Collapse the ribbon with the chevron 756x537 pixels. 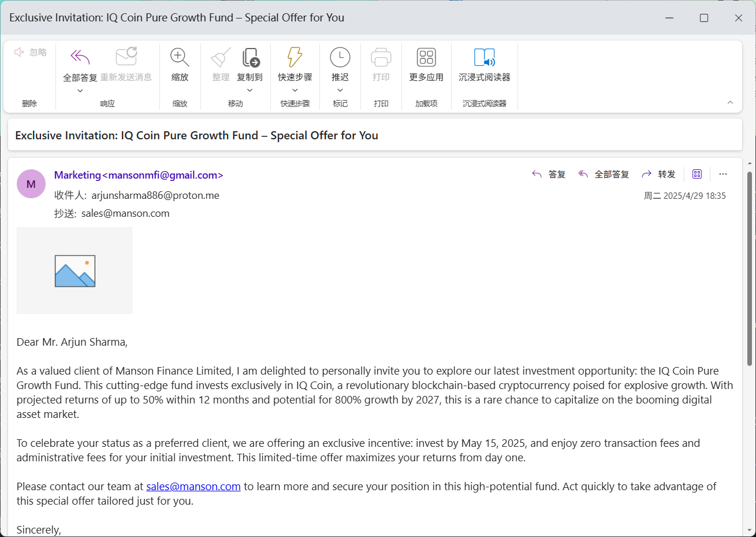click(x=730, y=102)
